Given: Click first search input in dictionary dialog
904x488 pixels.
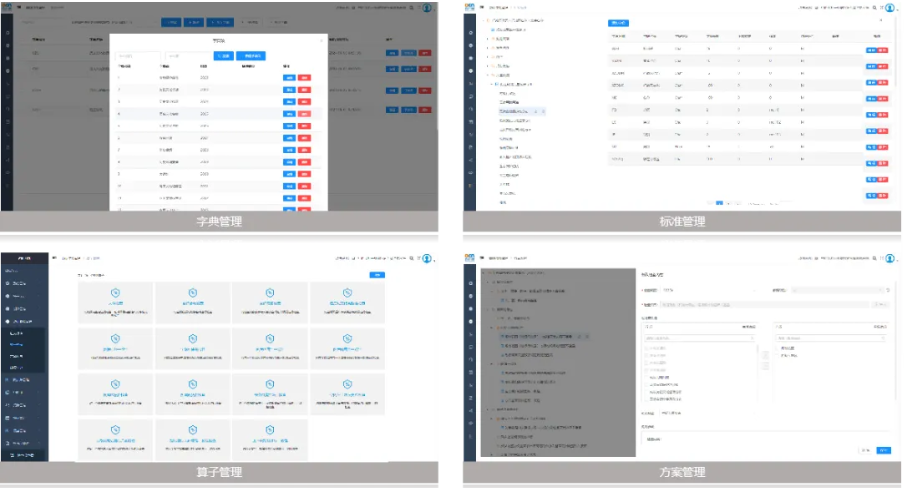Looking at the screenshot, I should click(x=136, y=56).
